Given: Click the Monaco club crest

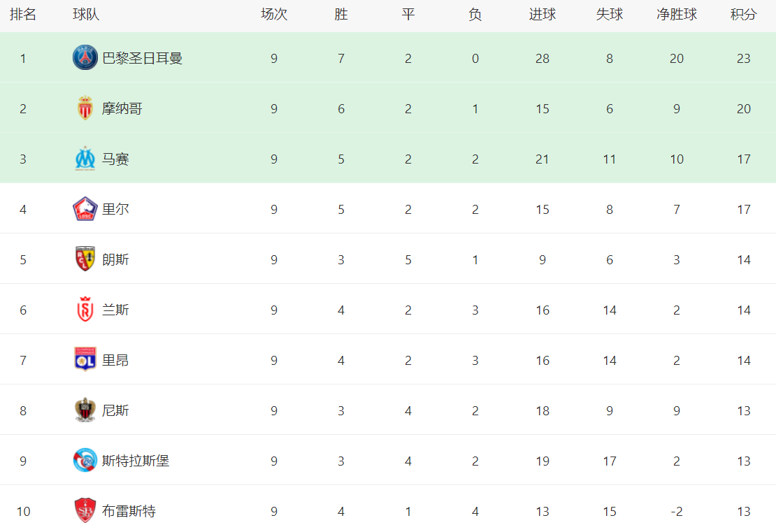Looking at the screenshot, I should pyautogui.click(x=85, y=108).
